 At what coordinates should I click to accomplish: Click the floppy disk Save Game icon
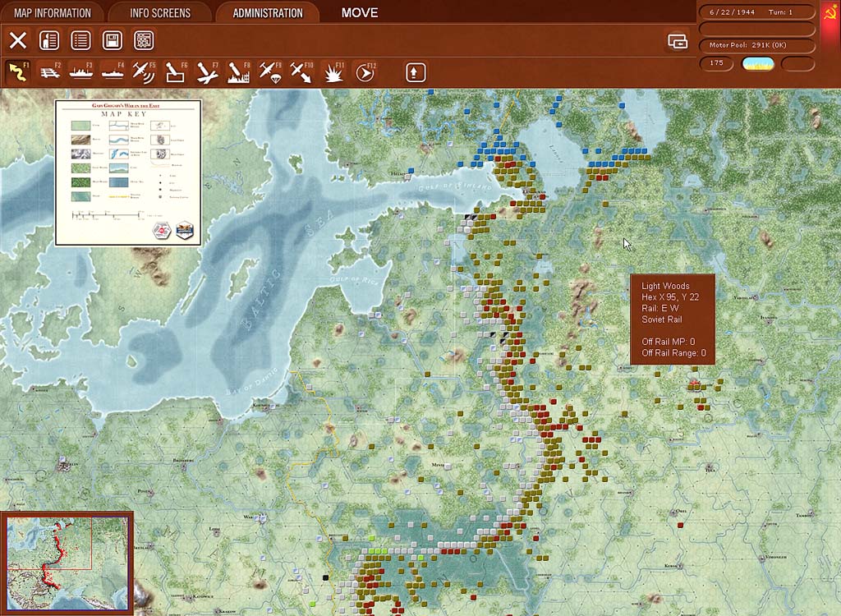[x=113, y=40]
